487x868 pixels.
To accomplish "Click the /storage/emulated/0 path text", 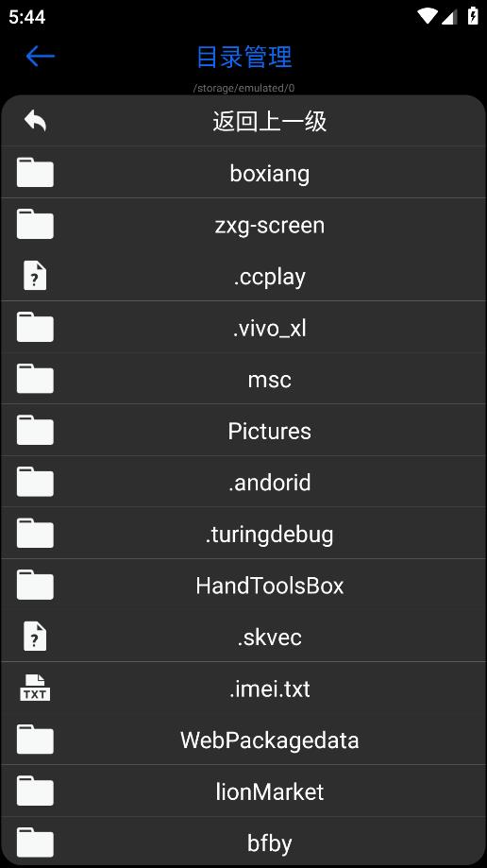I will 243,88.
